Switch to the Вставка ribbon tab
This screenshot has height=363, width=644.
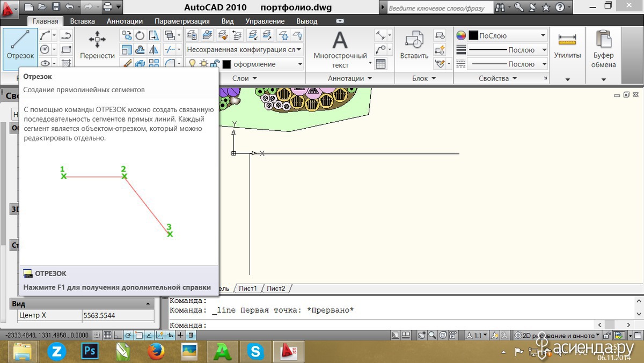click(x=82, y=21)
